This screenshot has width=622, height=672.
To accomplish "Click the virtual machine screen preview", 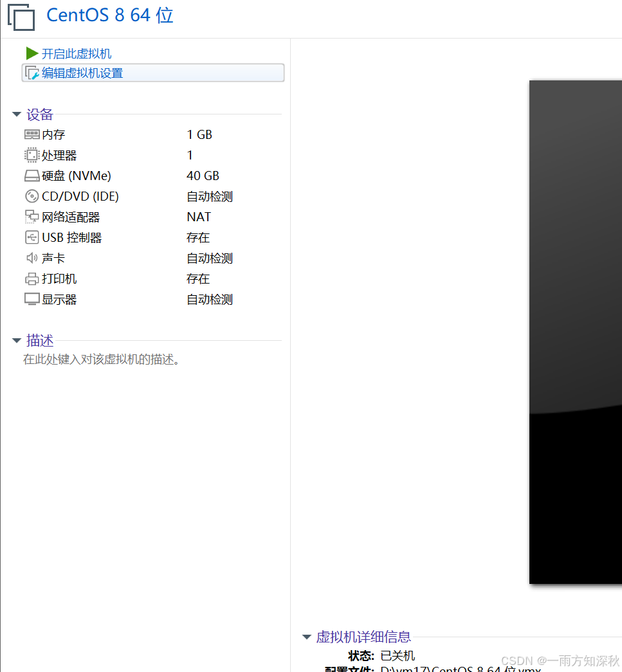I will [576, 332].
